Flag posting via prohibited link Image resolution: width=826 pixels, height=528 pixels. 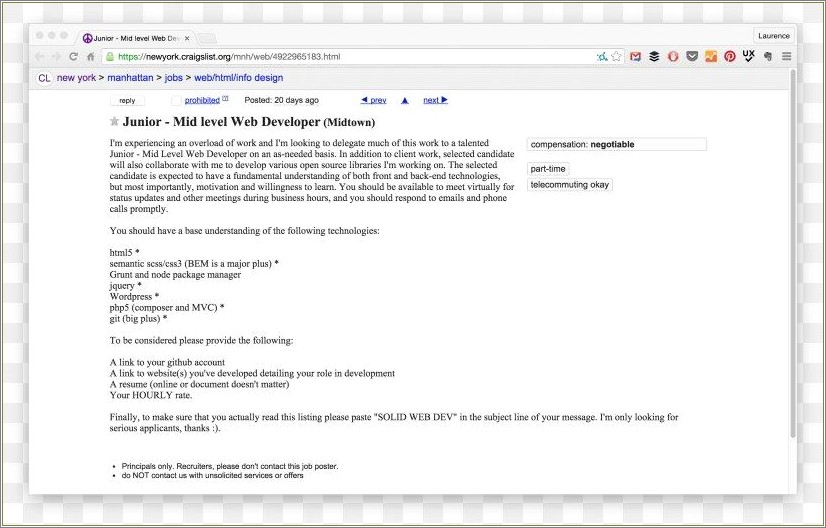(x=202, y=100)
